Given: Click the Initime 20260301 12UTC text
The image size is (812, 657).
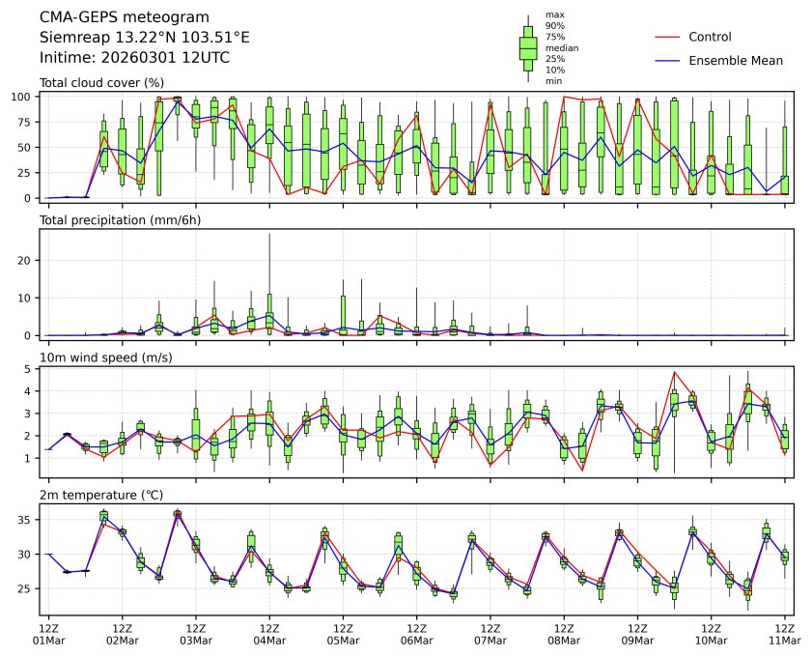Looking at the screenshot, I should [x=134, y=58].
